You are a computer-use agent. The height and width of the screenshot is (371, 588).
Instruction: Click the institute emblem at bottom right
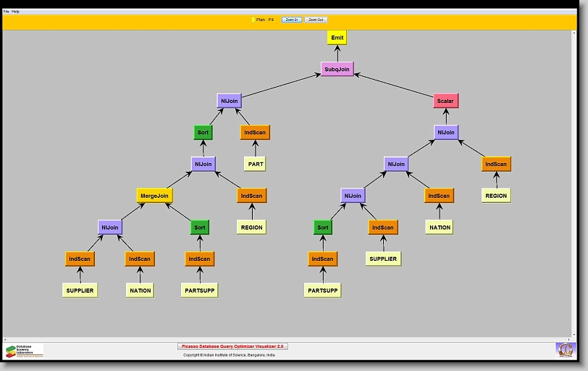coord(564,350)
